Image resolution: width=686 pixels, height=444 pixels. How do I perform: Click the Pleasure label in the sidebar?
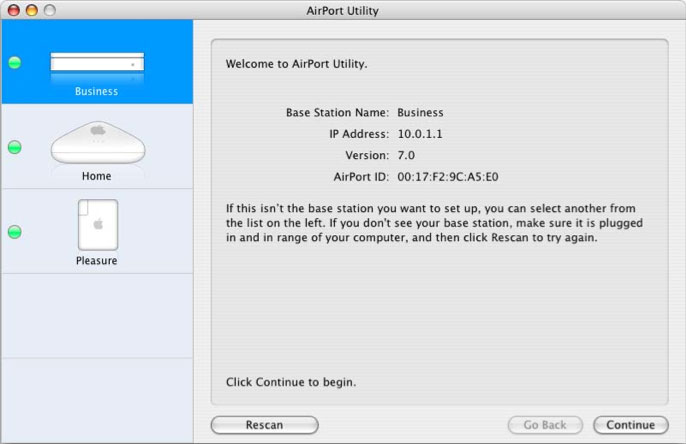pyautogui.click(x=96, y=261)
